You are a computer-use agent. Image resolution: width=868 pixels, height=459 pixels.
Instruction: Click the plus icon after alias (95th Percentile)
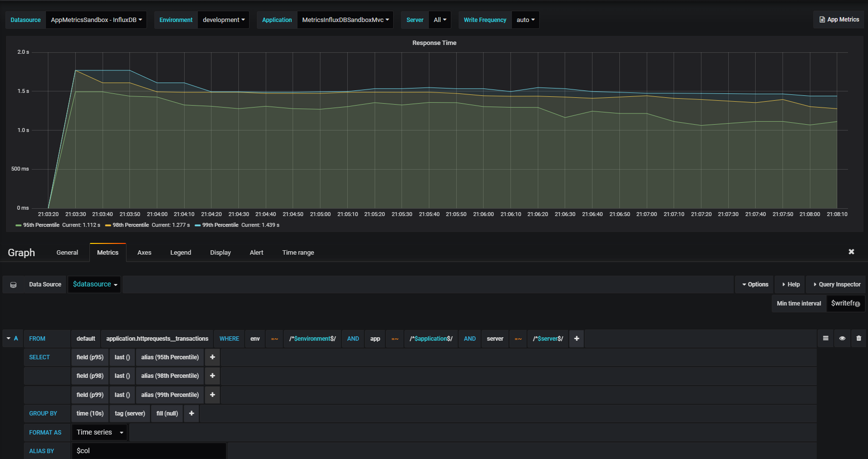[212, 357]
